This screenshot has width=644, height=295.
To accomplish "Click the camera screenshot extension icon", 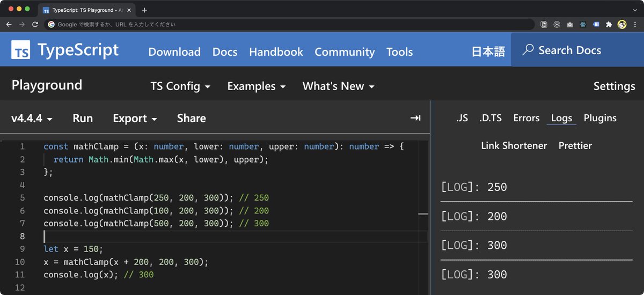I will tap(570, 24).
